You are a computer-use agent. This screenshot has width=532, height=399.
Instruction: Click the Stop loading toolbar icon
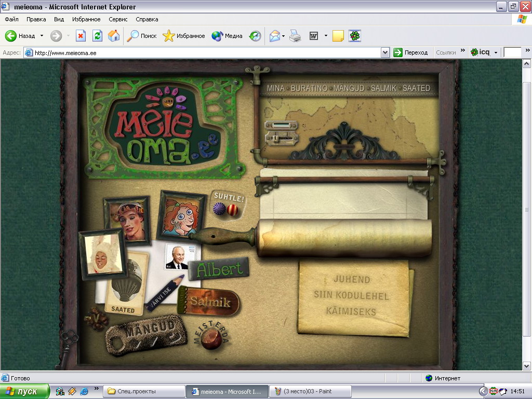click(x=81, y=36)
